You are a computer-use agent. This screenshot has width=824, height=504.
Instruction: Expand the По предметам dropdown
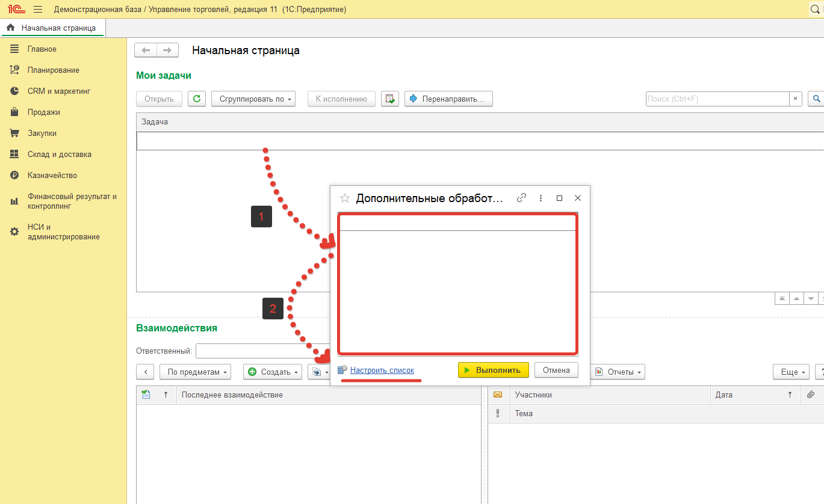click(x=196, y=372)
